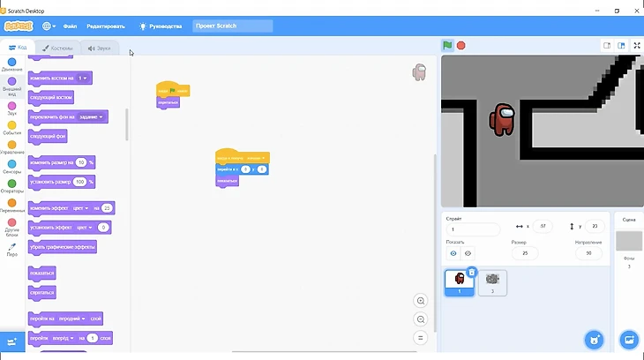Image resolution: width=644 pixels, height=360 pixels.
Task: Select the Перо extension category
Action: point(12,250)
